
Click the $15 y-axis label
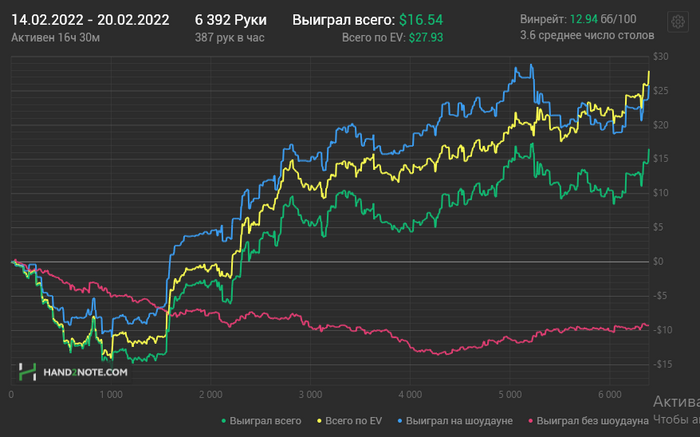(661, 159)
